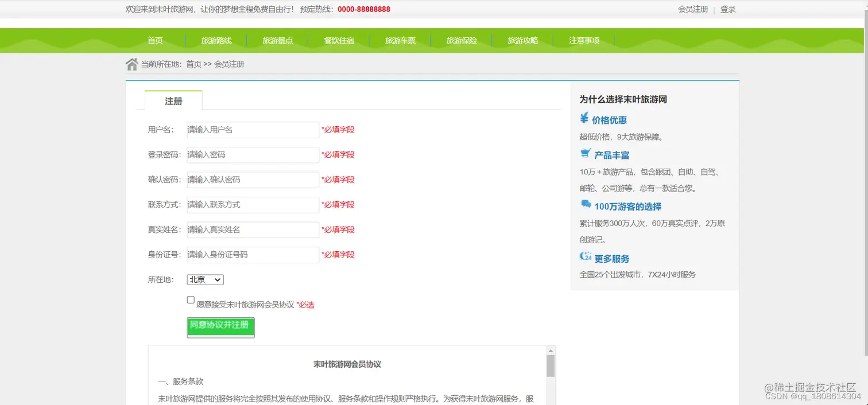Click the 首页 link in the breadcrumb
The image size is (868, 405).
[x=193, y=64]
